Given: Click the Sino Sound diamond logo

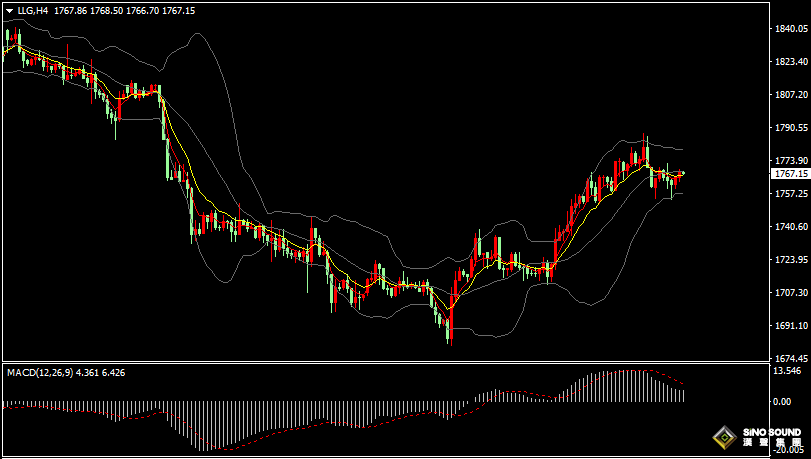Looking at the screenshot, I should (x=722, y=439).
